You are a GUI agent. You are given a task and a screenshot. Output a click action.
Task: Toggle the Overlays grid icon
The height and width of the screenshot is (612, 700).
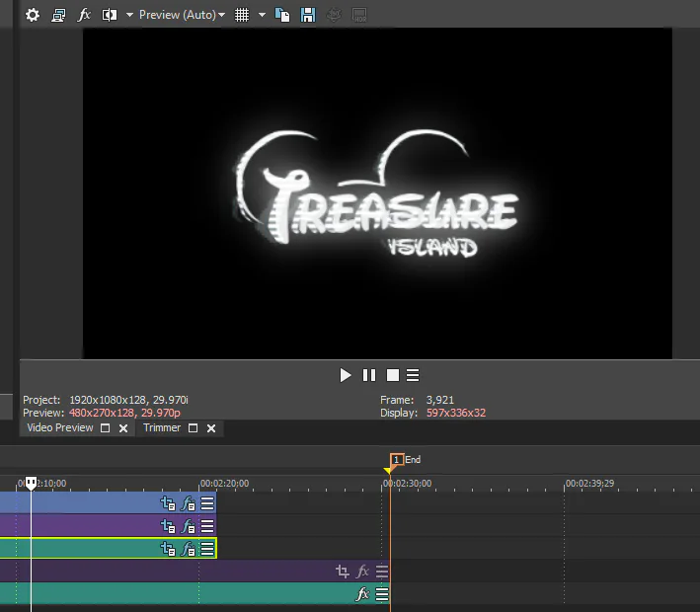point(242,15)
